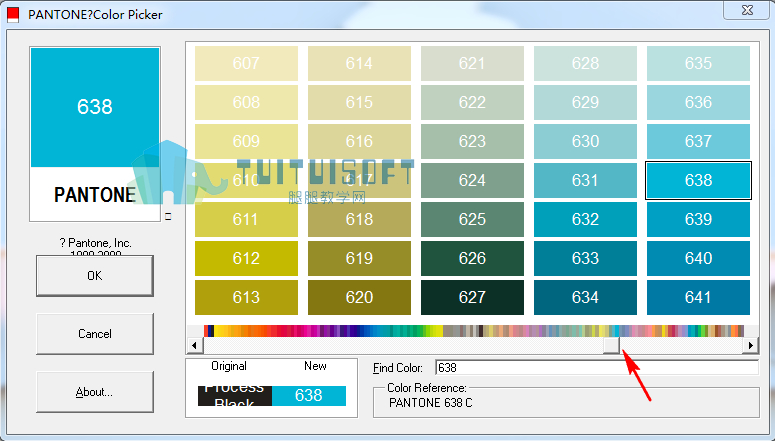Click the red PANTONE title bar icon

(13, 15)
